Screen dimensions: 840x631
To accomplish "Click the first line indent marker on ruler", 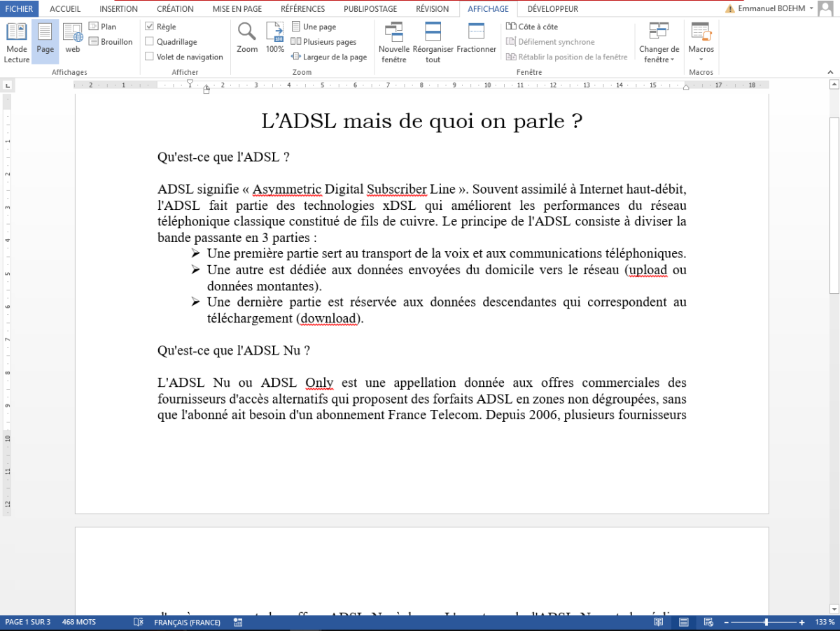I will point(190,83).
